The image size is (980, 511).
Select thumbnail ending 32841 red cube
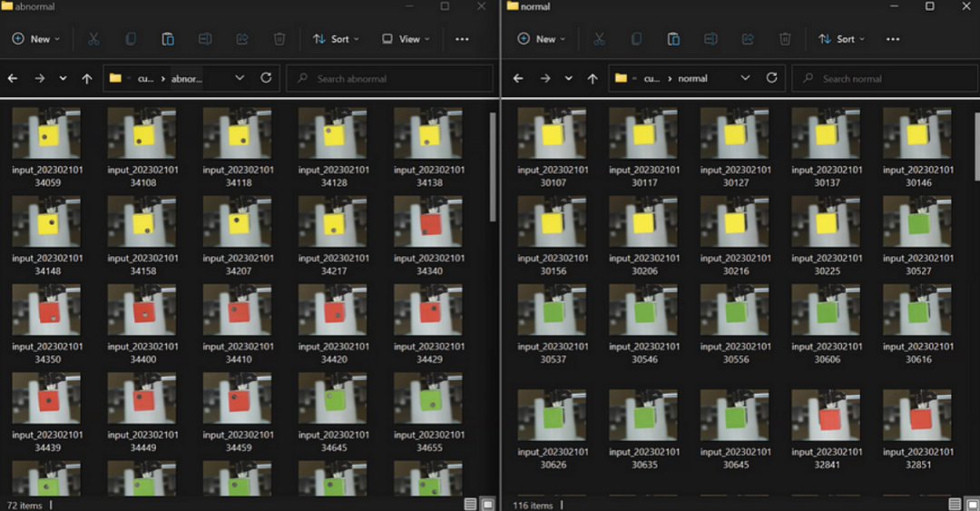[x=827, y=415]
